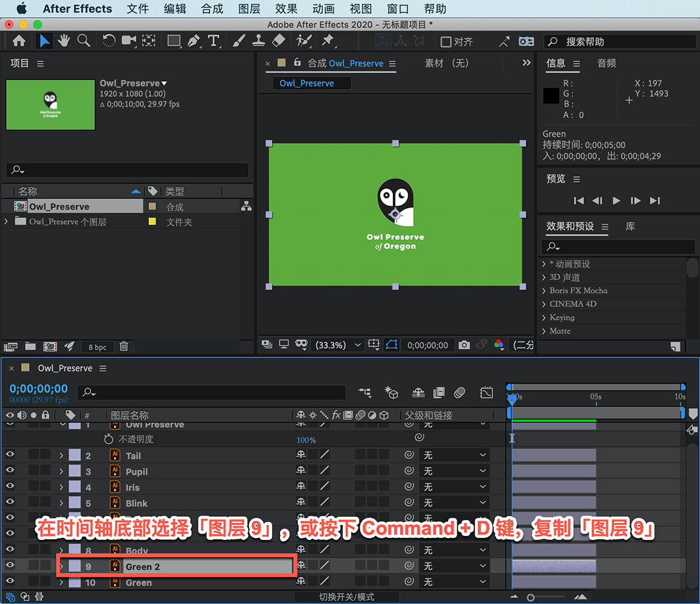Hide the Blink layer eye icon
The width and height of the screenshot is (700, 604).
(10, 502)
